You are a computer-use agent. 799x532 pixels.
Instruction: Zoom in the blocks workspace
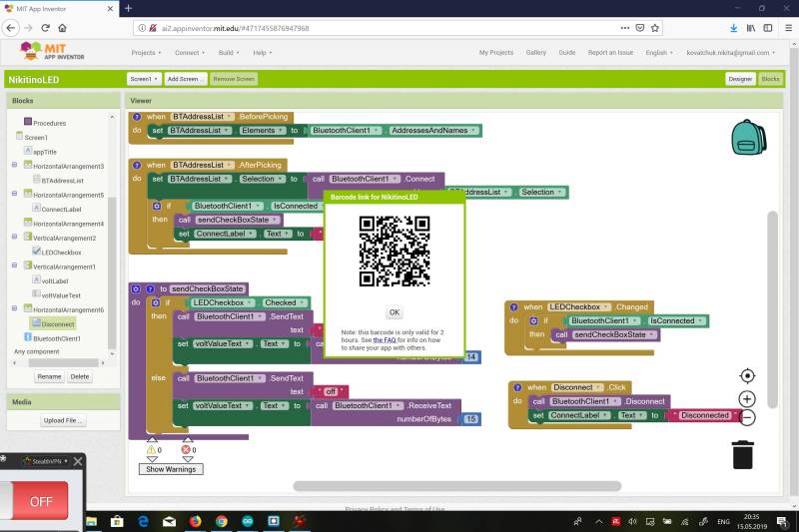(x=747, y=398)
